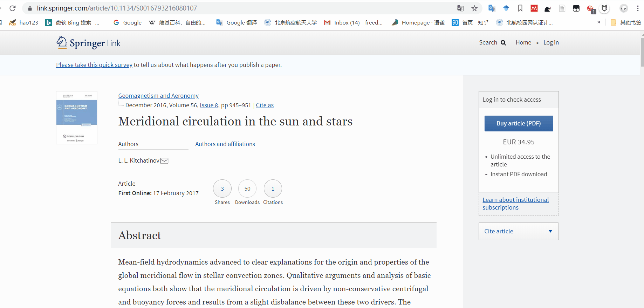This screenshot has height=308, width=644.
Task: Click the 'Log in to check access' heading
Action: tap(512, 100)
